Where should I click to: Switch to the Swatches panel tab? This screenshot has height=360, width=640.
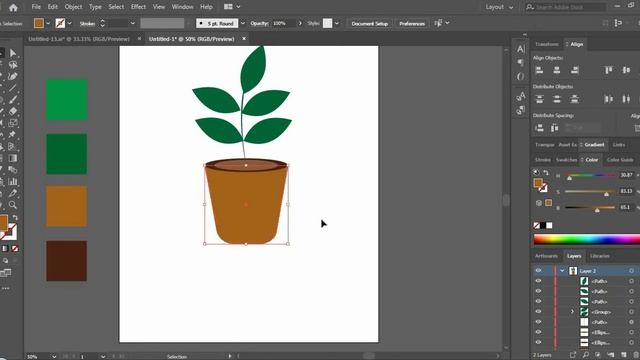tap(566, 160)
